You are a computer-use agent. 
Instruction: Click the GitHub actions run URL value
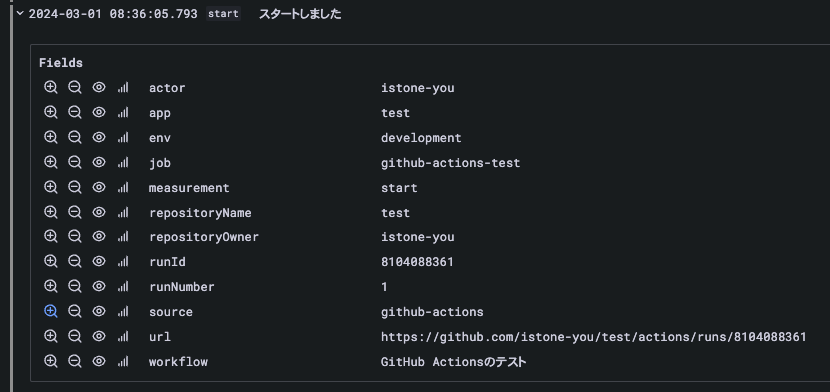[593, 337]
